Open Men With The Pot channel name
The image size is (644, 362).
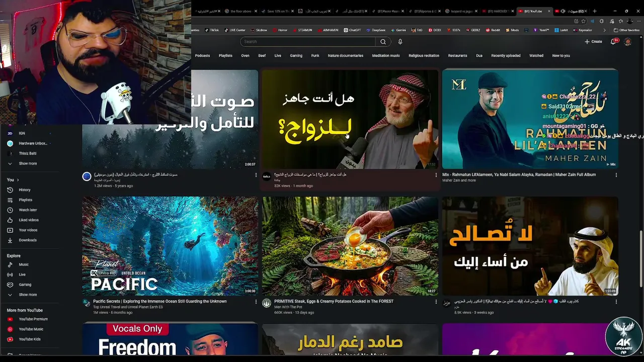288,307
